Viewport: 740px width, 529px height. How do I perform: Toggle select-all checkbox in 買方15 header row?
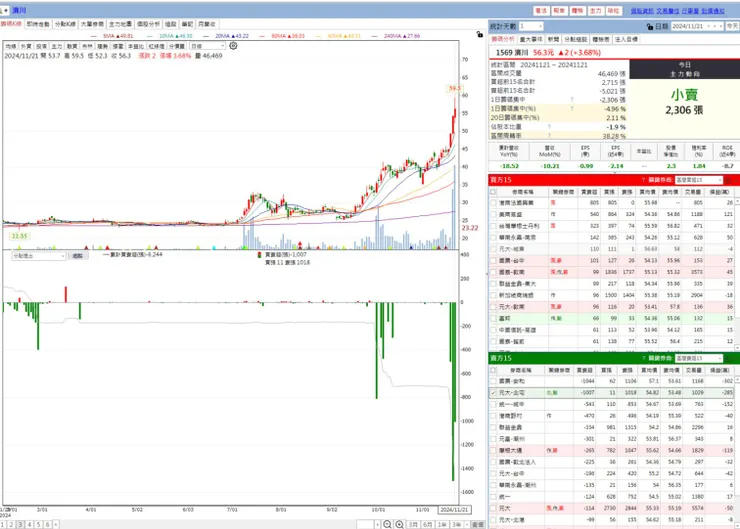pos(493,192)
